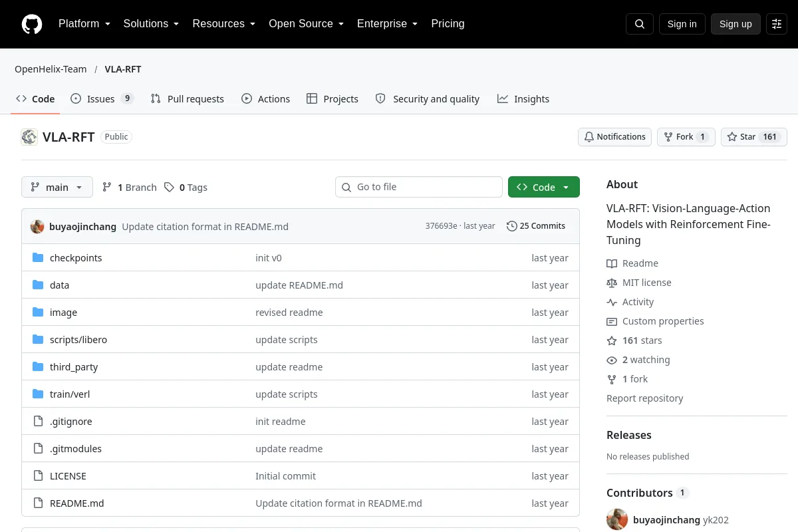Click the tag icon beside 0 Tags
This screenshot has height=532, width=798.
[170, 188]
